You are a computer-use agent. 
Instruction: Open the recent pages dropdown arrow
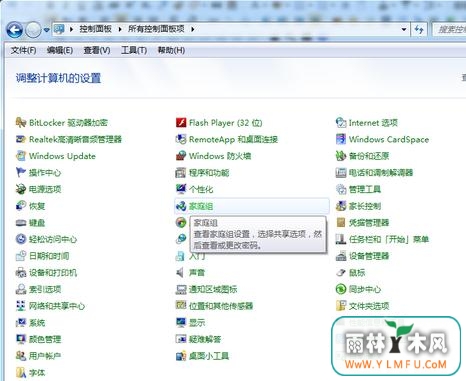pos(47,30)
